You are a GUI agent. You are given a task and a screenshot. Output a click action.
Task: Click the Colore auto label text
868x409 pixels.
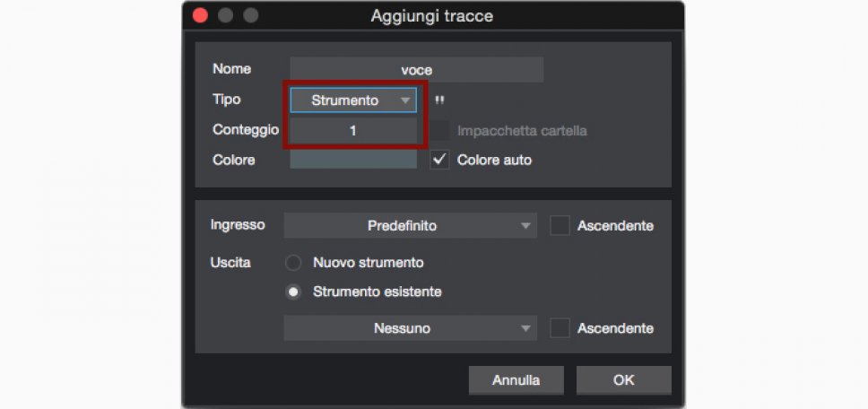(494, 160)
